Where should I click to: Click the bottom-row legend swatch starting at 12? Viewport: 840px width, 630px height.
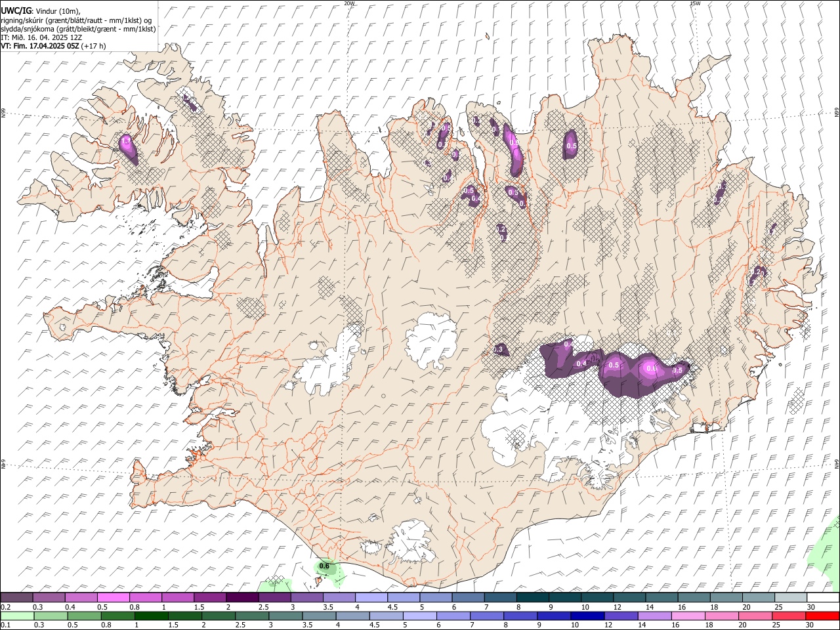click(621, 616)
